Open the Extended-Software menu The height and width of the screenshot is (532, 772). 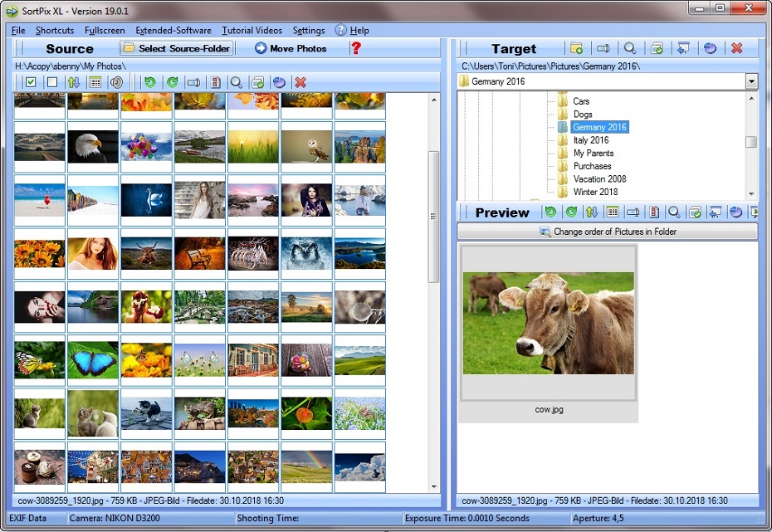pos(173,30)
